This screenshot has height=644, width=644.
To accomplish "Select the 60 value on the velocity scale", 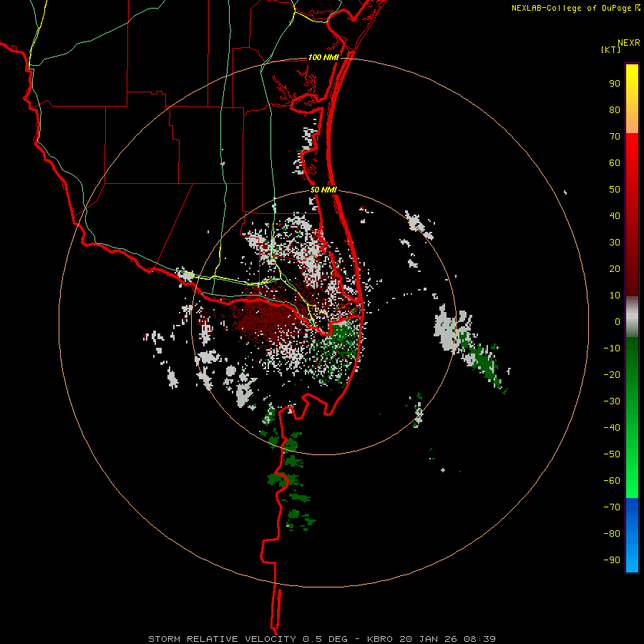I will pos(615,163).
